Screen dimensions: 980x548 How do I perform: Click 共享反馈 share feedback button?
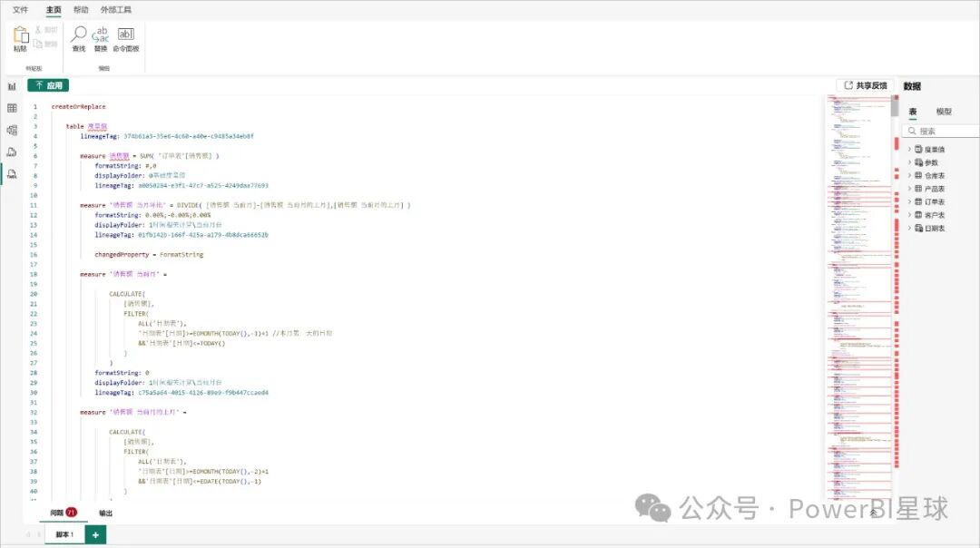pyautogui.click(x=866, y=85)
